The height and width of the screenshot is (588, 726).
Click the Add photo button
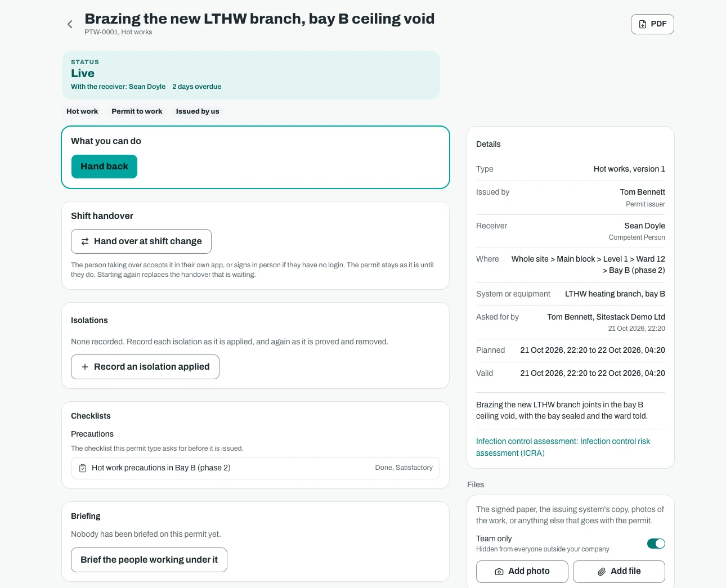522,572
